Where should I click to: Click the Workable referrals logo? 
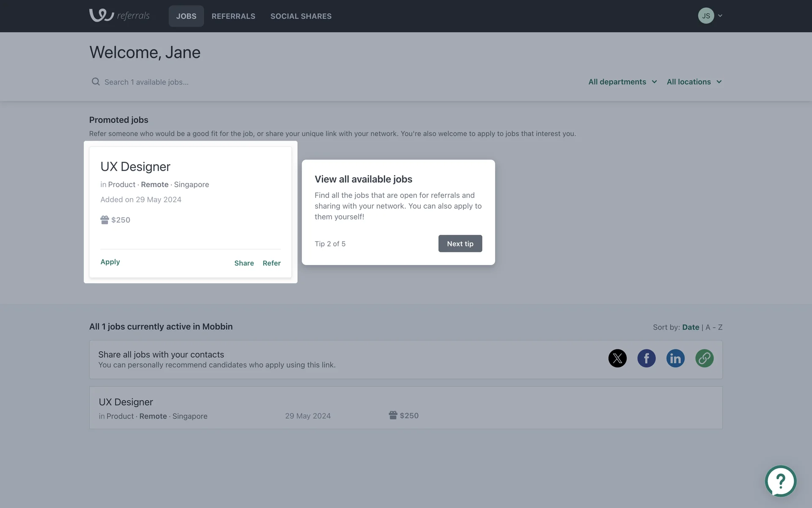pos(119,16)
